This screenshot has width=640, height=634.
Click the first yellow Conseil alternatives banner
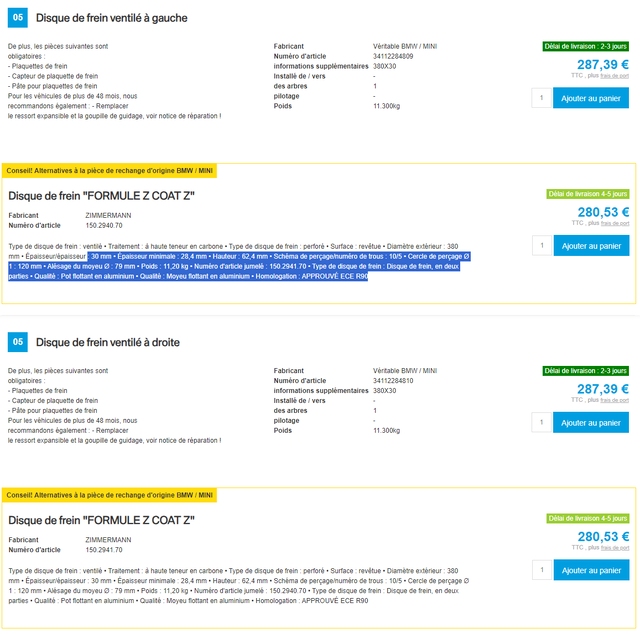109,171
